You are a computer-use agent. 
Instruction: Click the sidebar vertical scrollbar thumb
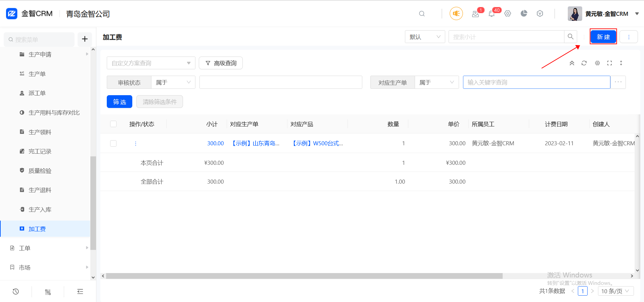point(93,203)
